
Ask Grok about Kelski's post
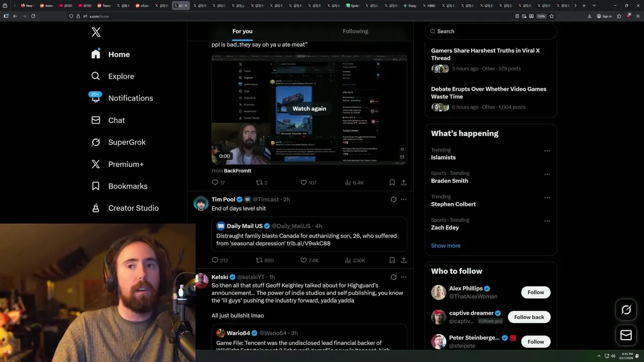point(393,277)
